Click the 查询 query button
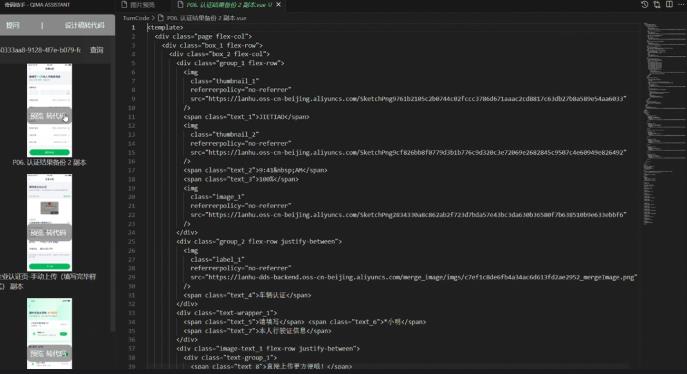 pyautogui.click(x=96, y=50)
